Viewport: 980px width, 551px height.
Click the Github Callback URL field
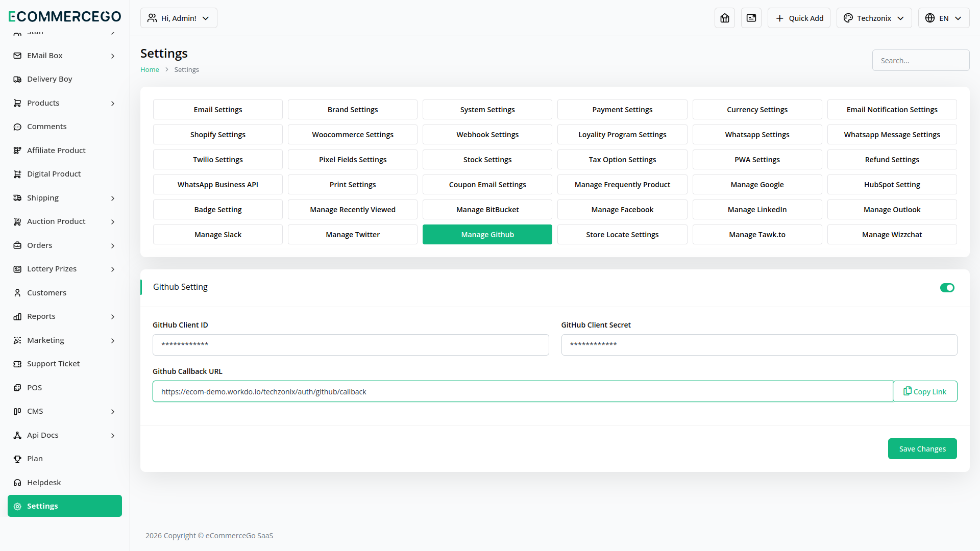tap(523, 391)
